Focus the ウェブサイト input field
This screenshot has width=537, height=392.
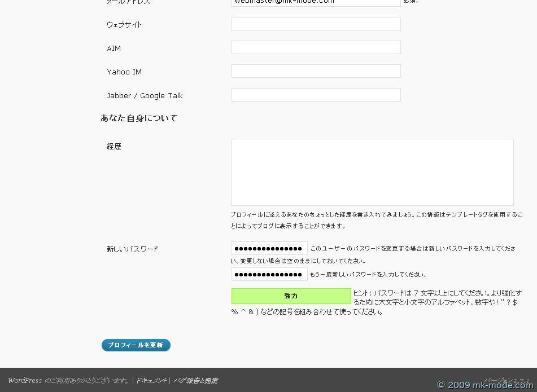point(316,24)
